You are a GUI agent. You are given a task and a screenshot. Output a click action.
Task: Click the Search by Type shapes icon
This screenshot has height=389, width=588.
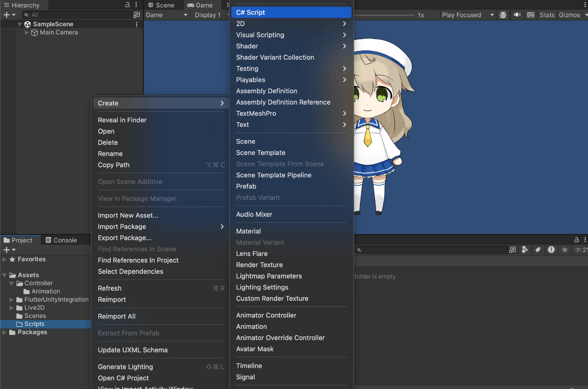525,250
